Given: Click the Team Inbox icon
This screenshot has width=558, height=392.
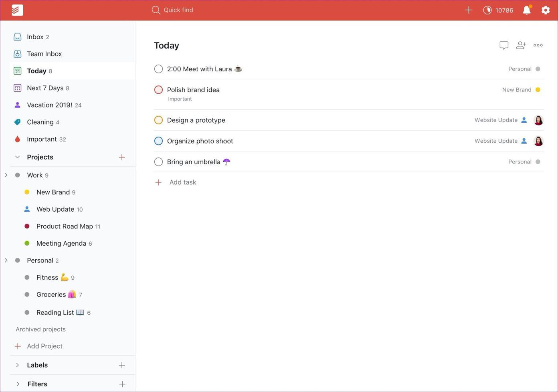Looking at the screenshot, I should (18, 54).
